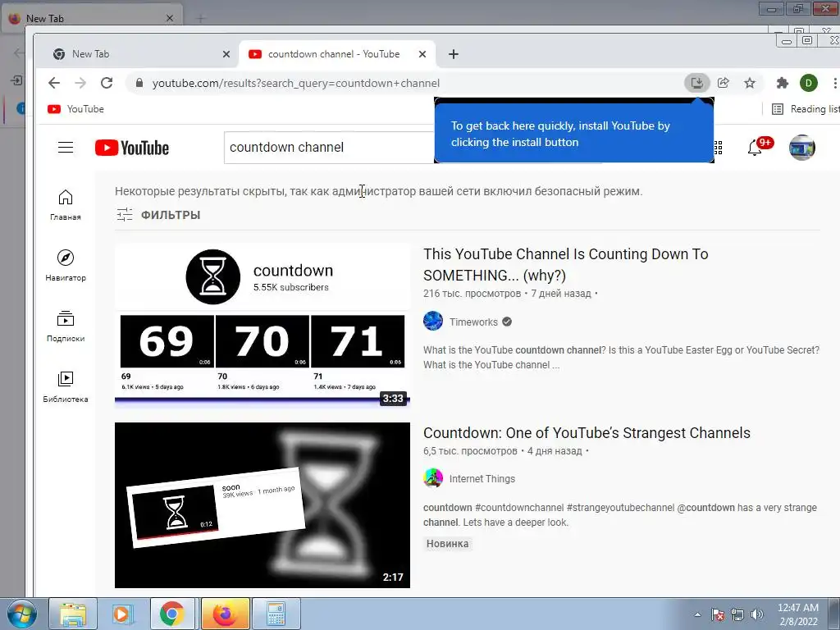The width and height of the screenshot is (840, 630).
Task: Go back with Chrome's back arrow
Action: pos(53,83)
